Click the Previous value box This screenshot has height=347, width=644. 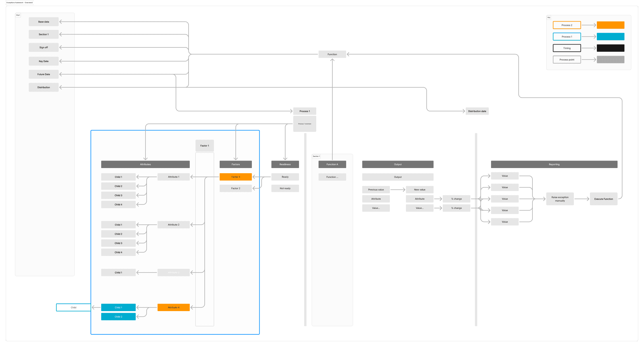coord(376,190)
